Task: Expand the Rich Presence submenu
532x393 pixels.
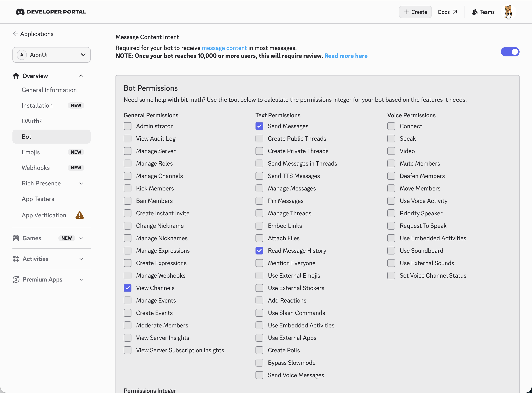Action: pos(81,183)
